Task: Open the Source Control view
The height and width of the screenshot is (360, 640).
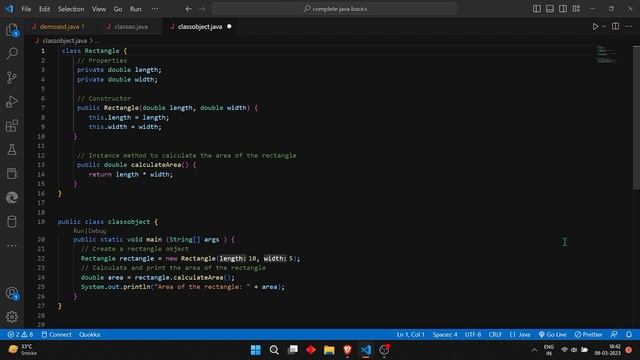Action: pos(12,77)
